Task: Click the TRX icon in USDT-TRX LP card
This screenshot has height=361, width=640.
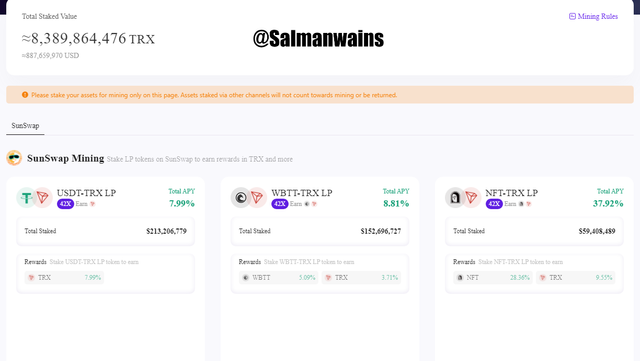Action: click(x=42, y=198)
